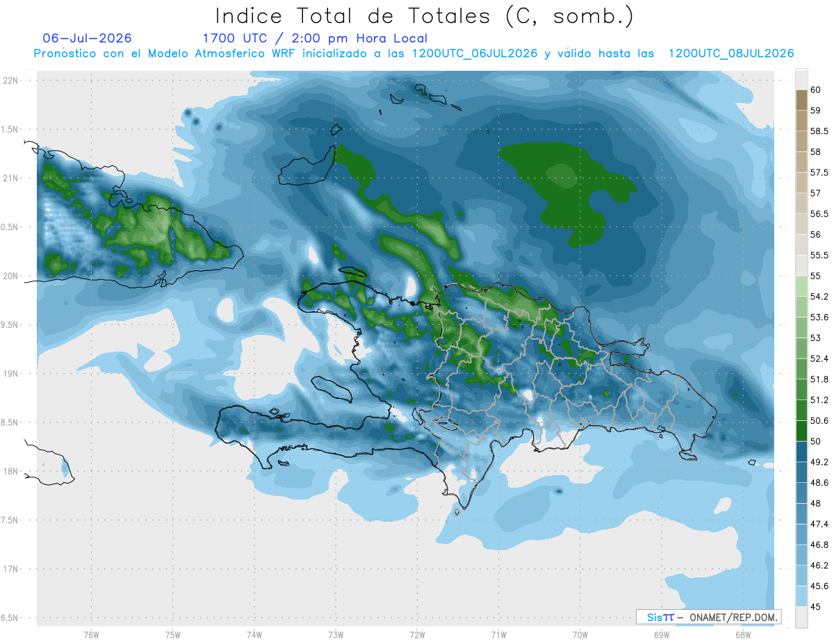This screenshot has width=834, height=644.
Task: Click the latitude axis label '20N'
Action: (10, 276)
